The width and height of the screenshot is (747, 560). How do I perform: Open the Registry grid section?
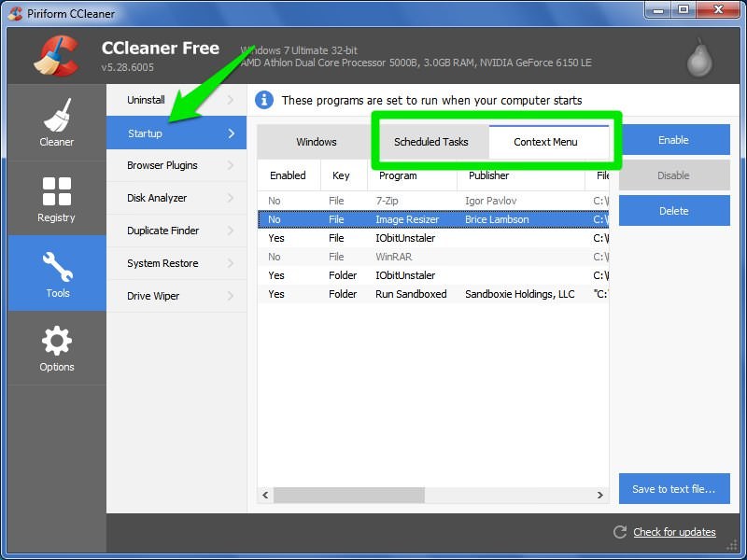coord(56,199)
